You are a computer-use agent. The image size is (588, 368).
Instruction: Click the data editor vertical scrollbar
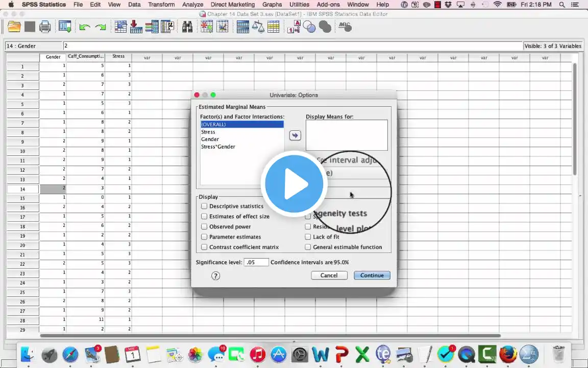[575, 120]
